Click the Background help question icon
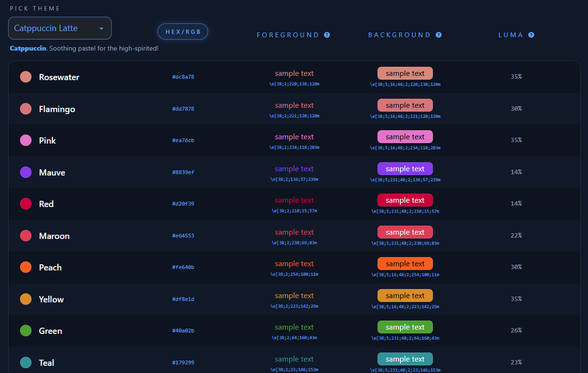The height and width of the screenshot is (373, 588). point(439,35)
